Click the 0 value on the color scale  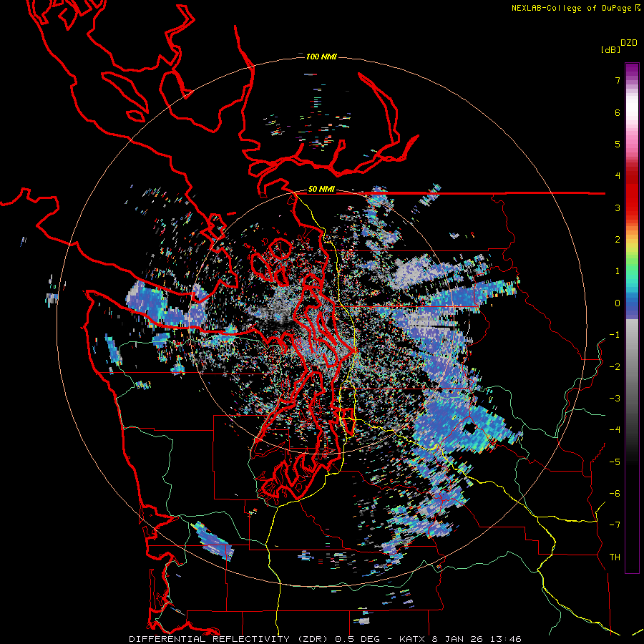pyautogui.click(x=618, y=303)
